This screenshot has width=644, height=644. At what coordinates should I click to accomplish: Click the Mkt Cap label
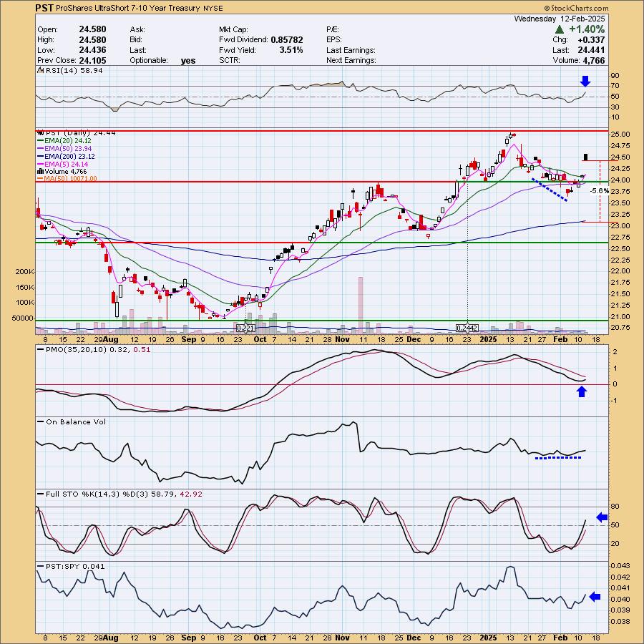[x=233, y=29]
